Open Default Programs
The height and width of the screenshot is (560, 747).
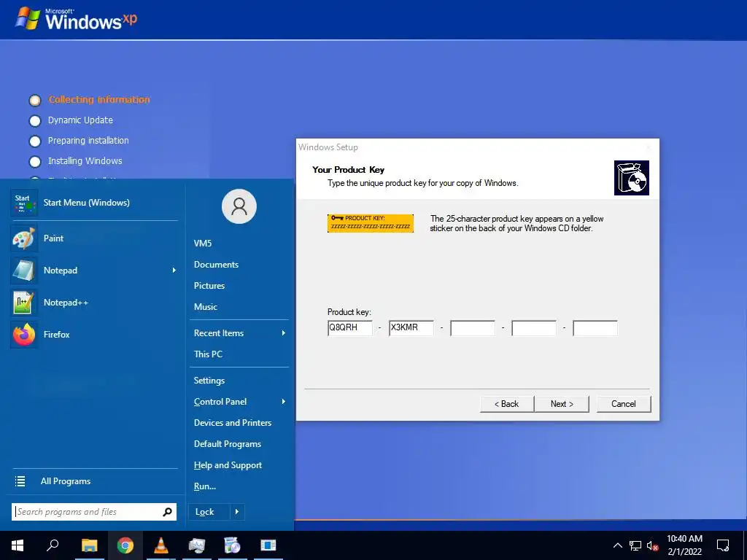click(x=228, y=444)
